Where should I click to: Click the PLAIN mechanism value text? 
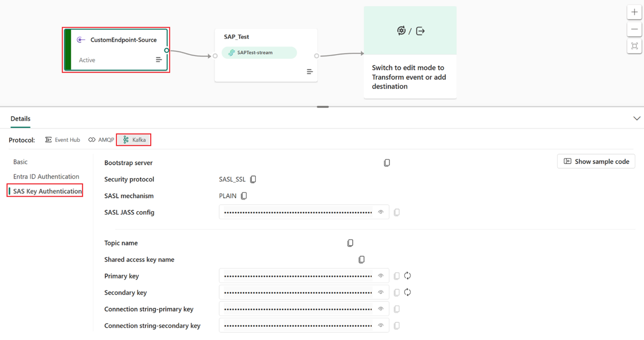[x=227, y=196]
